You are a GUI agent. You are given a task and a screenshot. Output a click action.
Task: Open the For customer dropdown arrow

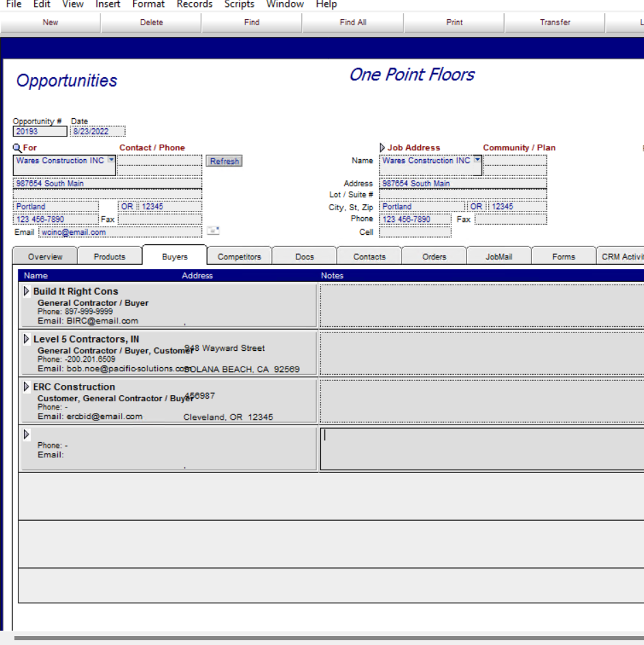111,160
